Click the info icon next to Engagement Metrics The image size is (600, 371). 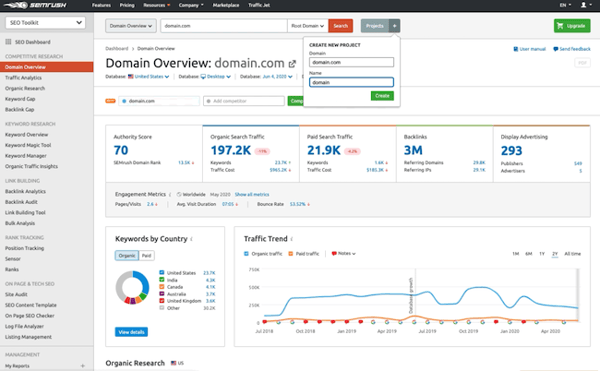[170, 194]
